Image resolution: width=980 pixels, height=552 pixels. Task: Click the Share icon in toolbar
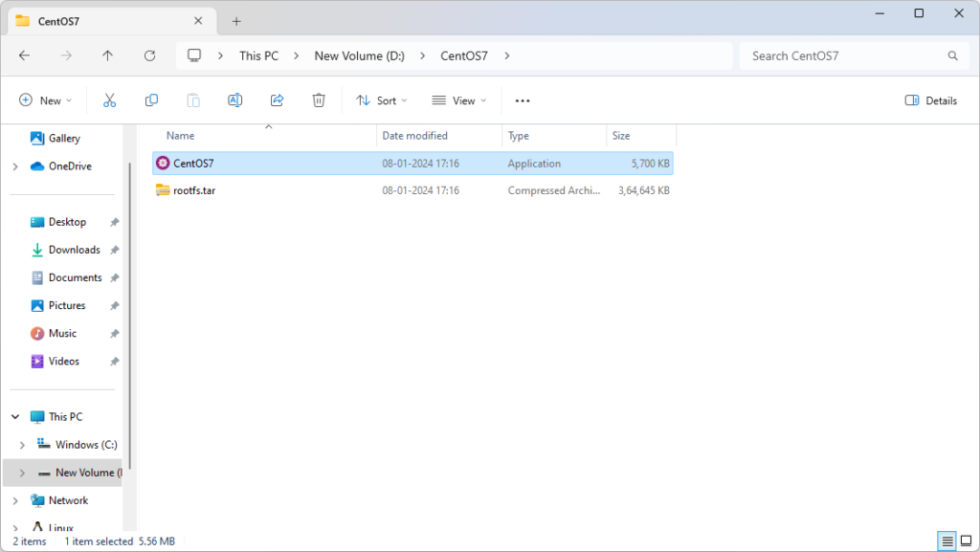pyautogui.click(x=277, y=100)
